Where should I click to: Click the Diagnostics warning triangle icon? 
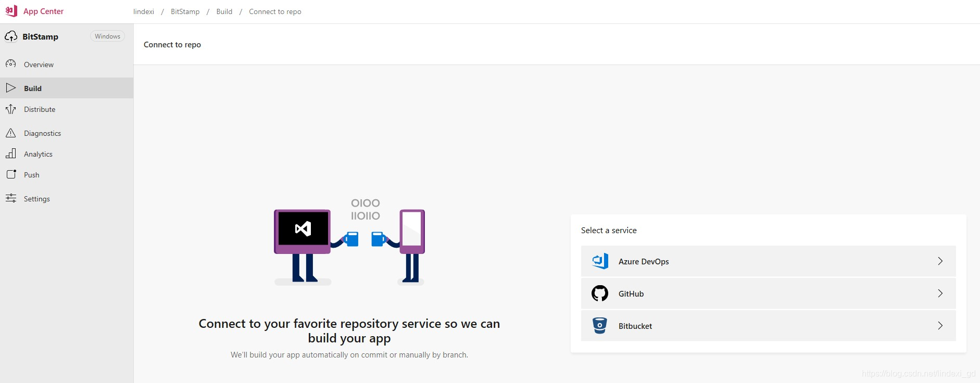point(11,133)
